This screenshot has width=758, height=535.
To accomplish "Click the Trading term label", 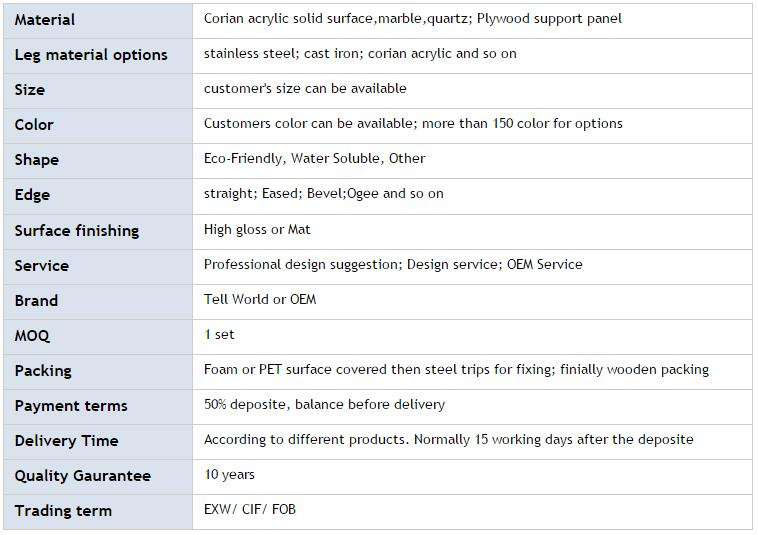I will pyautogui.click(x=63, y=511).
